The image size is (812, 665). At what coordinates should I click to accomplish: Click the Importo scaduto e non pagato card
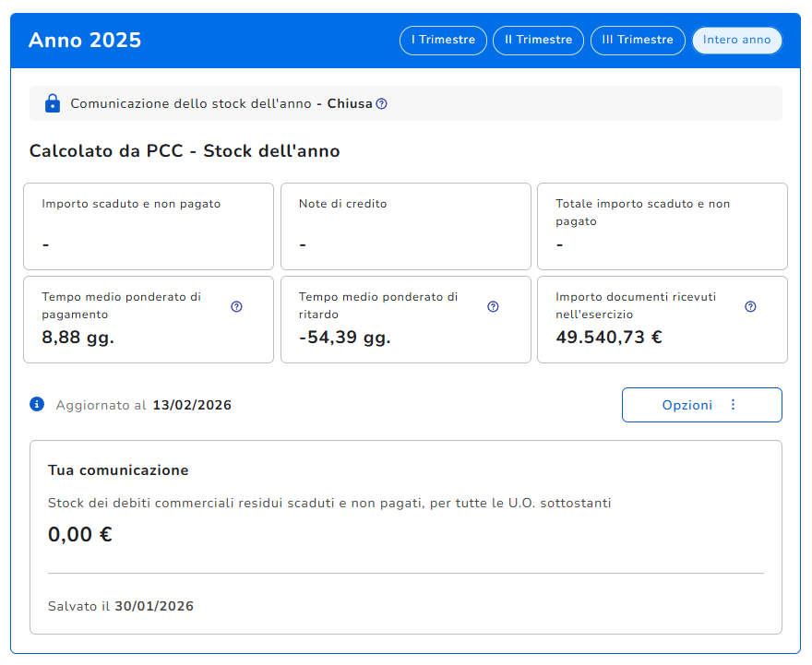(x=149, y=226)
